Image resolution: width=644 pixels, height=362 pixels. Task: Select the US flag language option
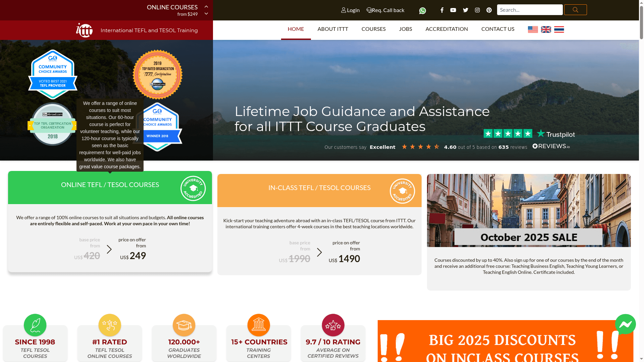(533, 29)
